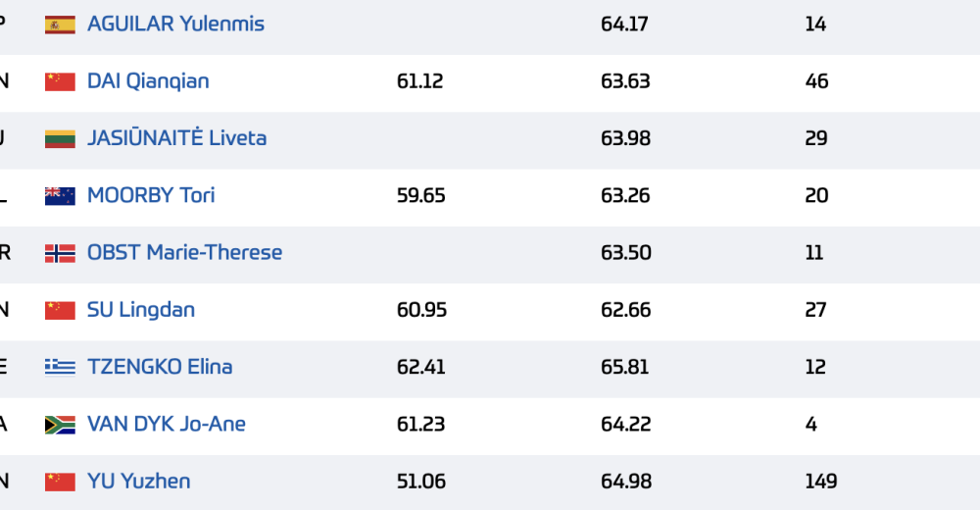This screenshot has height=510, width=980.
Task: Select the South Africa flag by VAN DYK
Action: pos(60,425)
